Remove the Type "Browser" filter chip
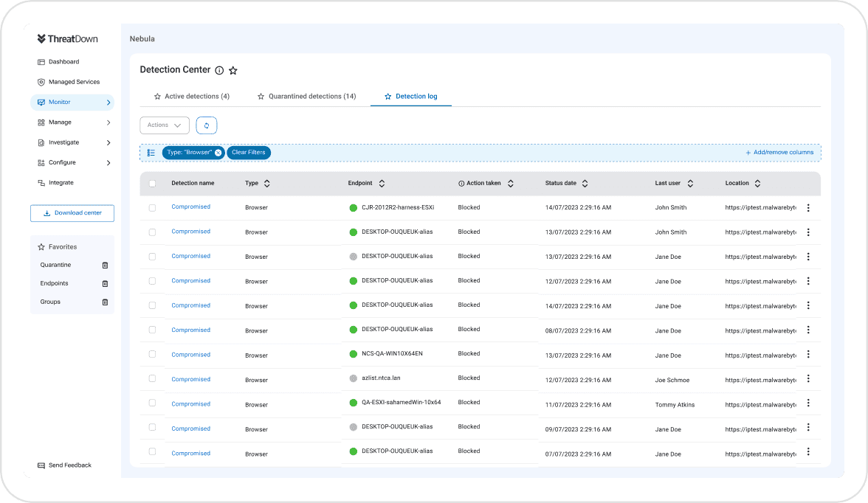 pyautogui.click(x=218, y=153)
